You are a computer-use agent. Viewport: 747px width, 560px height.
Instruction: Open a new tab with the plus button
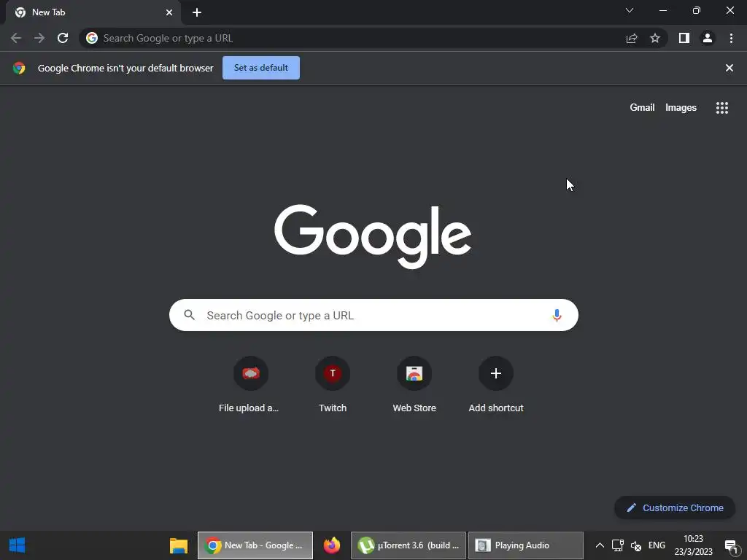pos(197,12)
